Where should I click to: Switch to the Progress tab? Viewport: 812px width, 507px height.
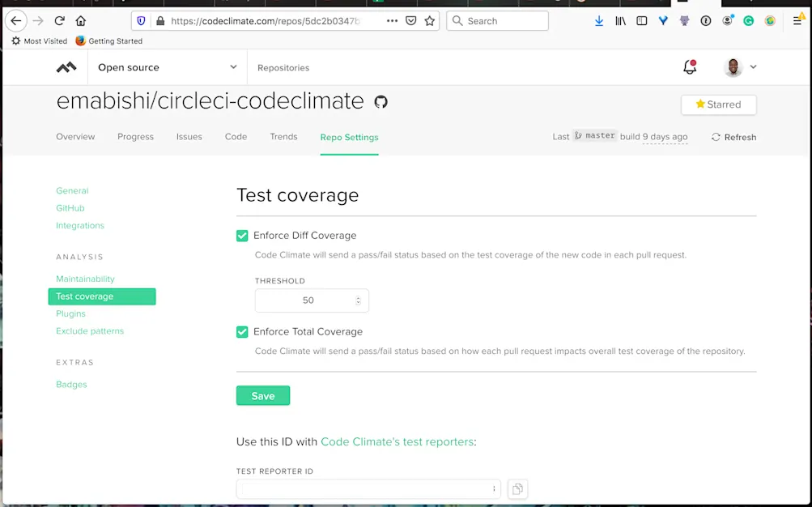[x=136, y=137]
